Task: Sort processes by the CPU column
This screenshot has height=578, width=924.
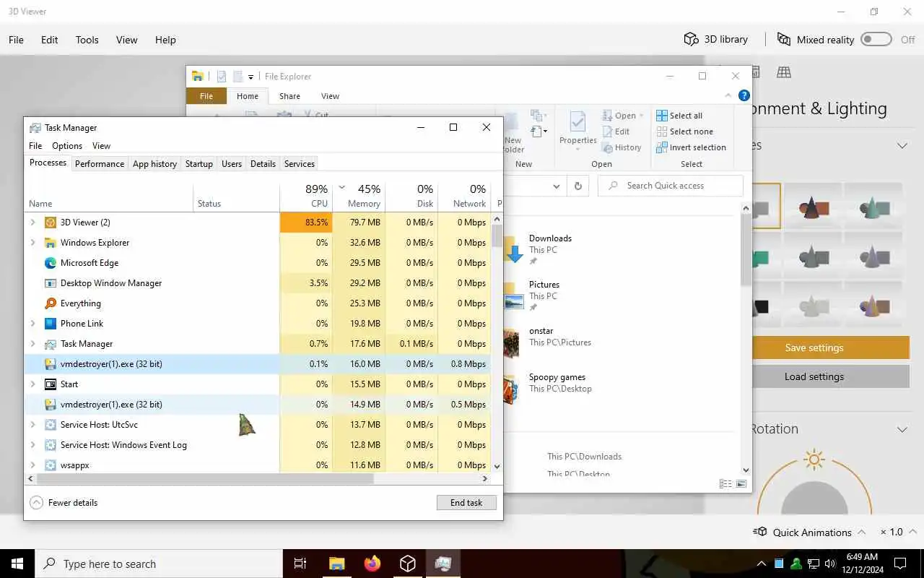Action: click(x=306, y=196)
